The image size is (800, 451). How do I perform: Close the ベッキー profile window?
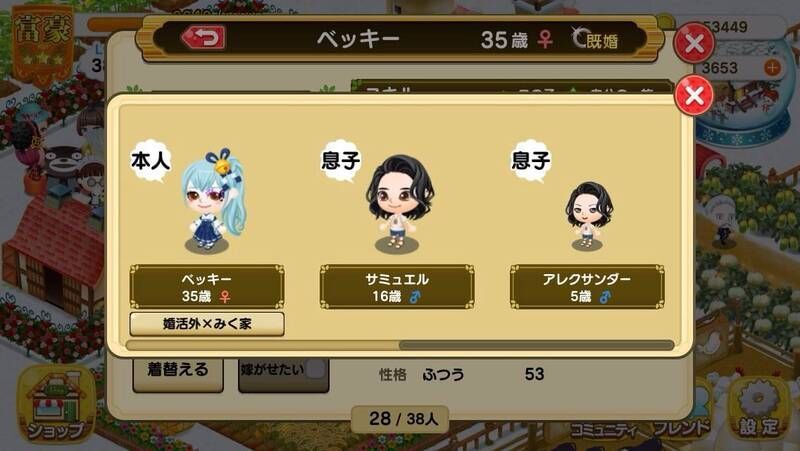pyautogui.click(x=694, y=43)
